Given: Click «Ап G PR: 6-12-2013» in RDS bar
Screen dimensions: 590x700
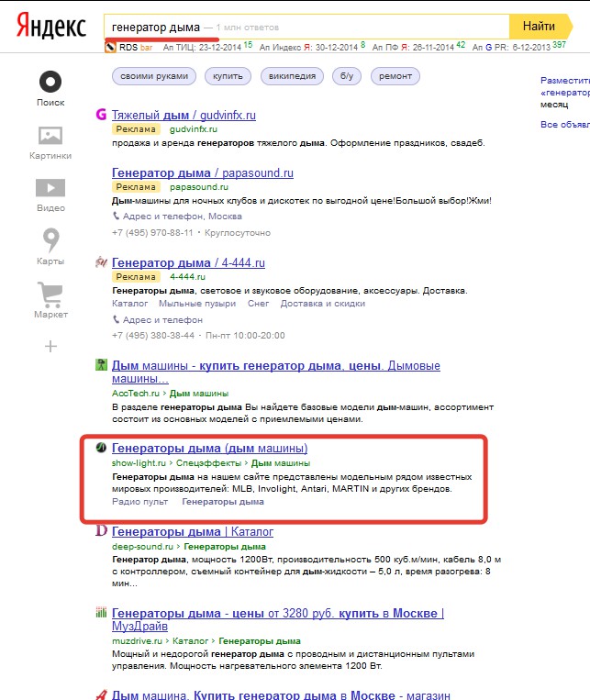Looking at the screenshot, I should [511, 47].
